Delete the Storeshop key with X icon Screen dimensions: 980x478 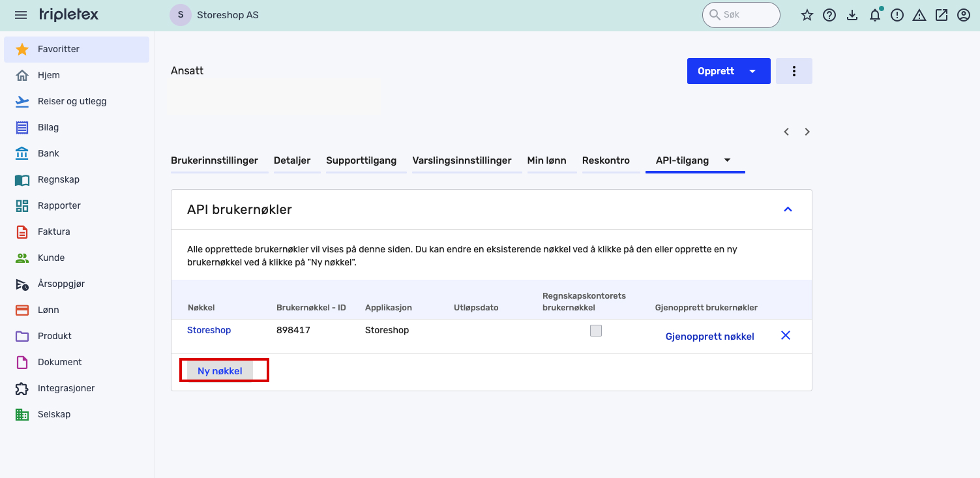click(x=786, y=335)
